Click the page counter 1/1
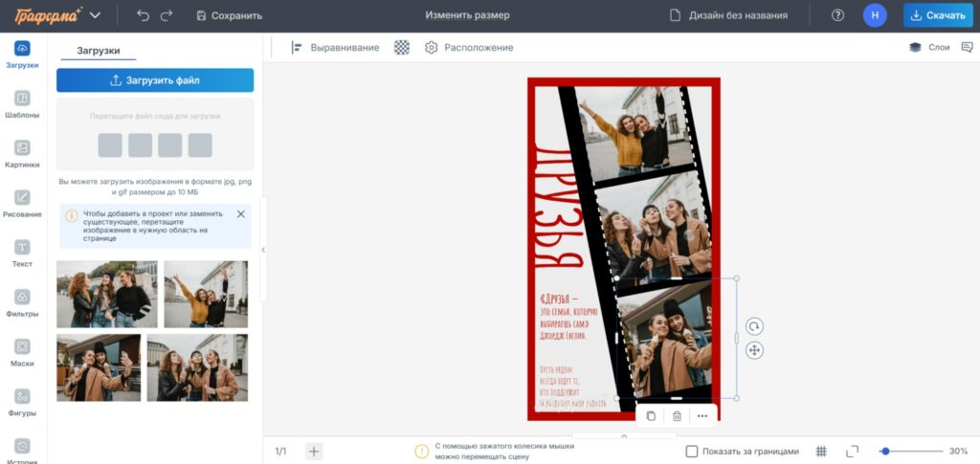 (x=280, y=451)
